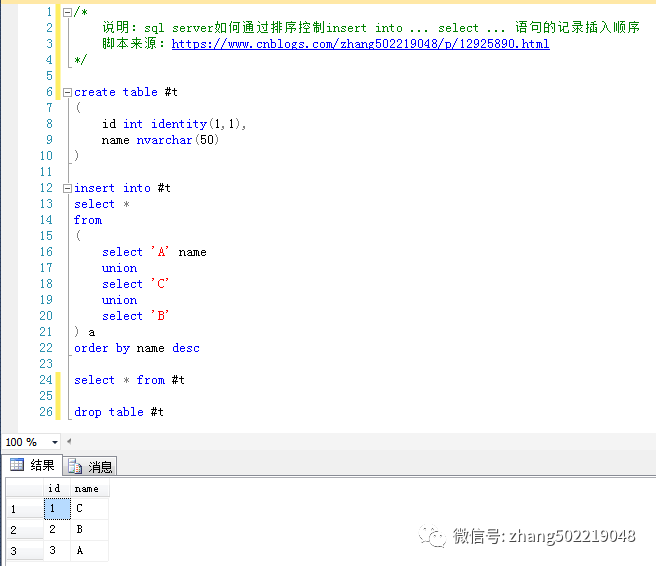Open the 100 % zoom dropdown
The width and height of the screenshot is (656, 566).
54,442
